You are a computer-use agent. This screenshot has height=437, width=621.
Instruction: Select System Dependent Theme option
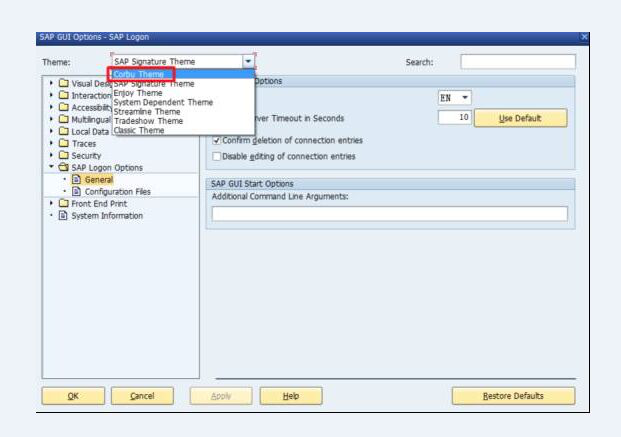click(183, 102)
